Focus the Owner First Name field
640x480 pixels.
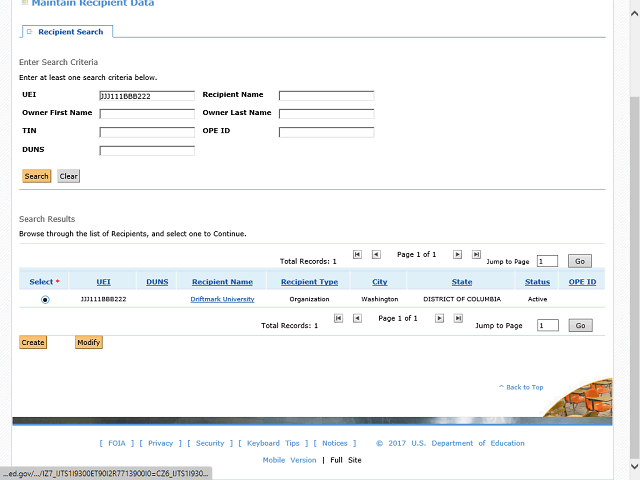point(147,114)
